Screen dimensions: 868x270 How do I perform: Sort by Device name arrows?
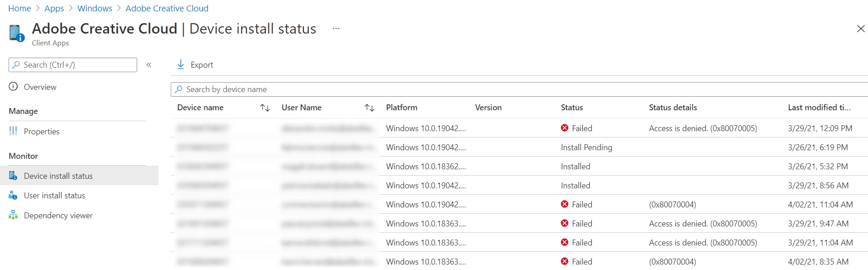265,108
